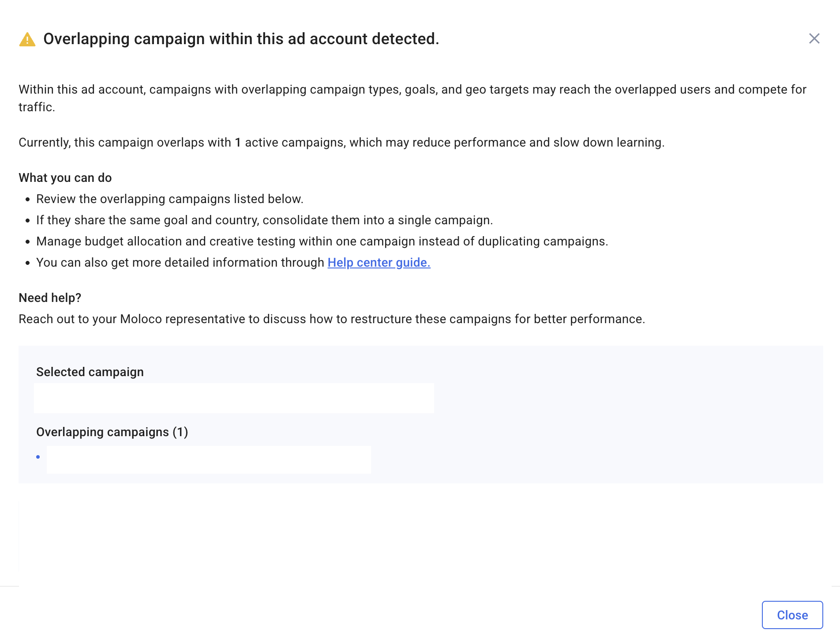Click the large redacted block above Close

425,540
